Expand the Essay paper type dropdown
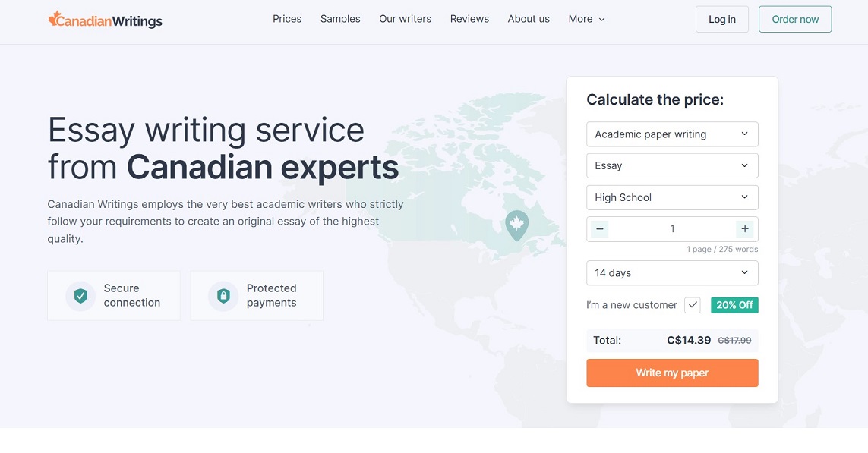Screen dimensions: 868x453 pyautogui.click(x=672, y=165)
